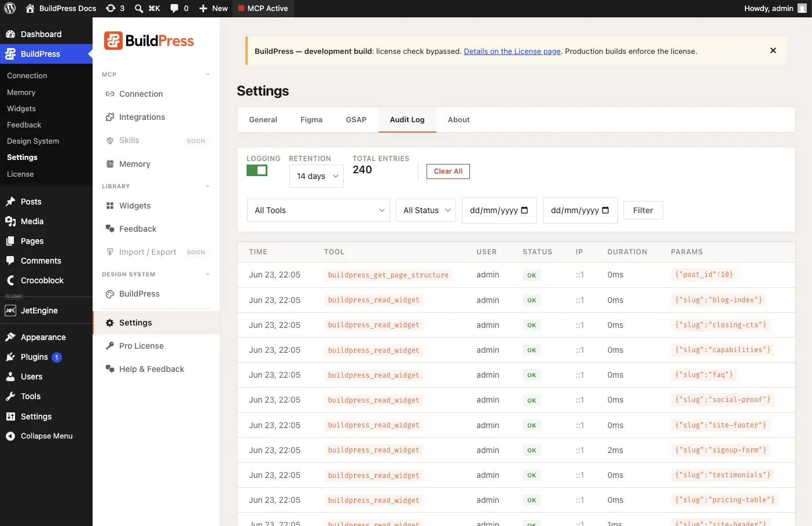812x526 pixels.
Task: Click the second dd/mm/yyyy date field
Action: pos(580,210)
